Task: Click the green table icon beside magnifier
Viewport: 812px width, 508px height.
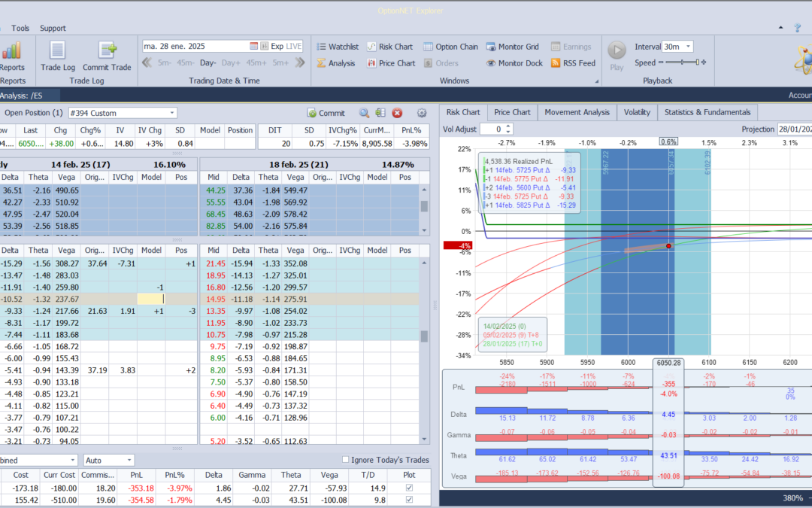Action: (380, 113)
